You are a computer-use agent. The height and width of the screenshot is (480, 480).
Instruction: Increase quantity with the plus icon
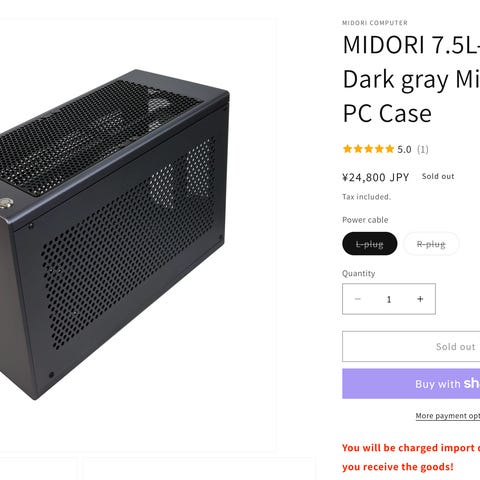pos(420,299)
